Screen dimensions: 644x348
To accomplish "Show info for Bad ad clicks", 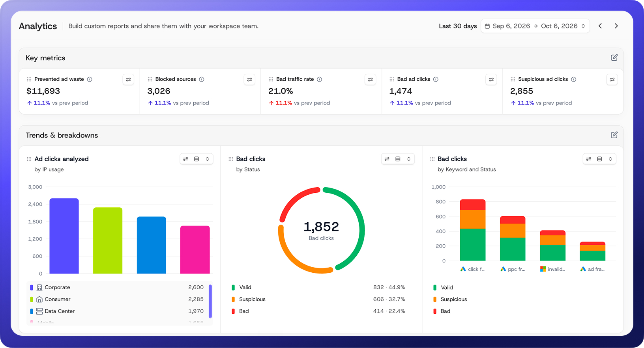I will [x=436, y=79].
